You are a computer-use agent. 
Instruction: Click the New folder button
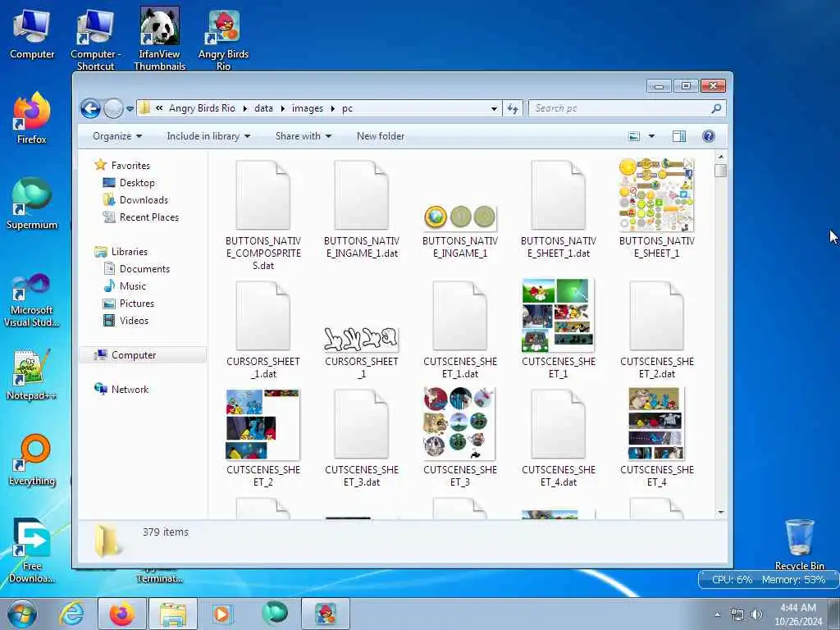pos(381,136)
